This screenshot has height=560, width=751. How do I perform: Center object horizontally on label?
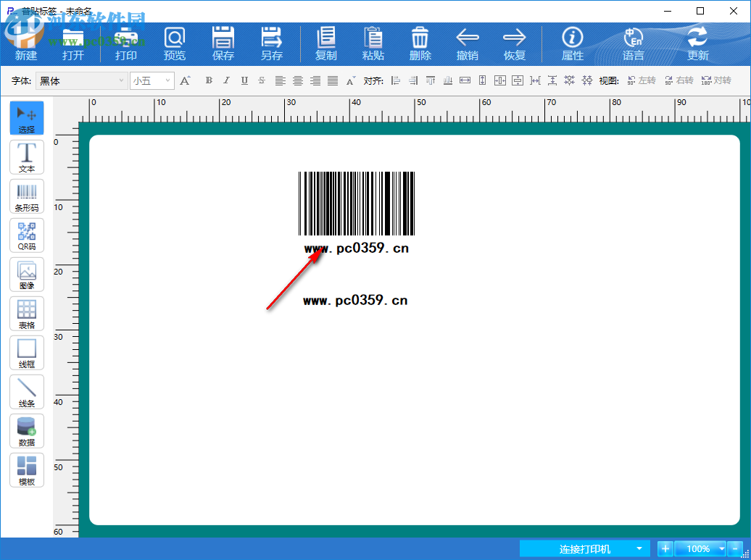500,80
